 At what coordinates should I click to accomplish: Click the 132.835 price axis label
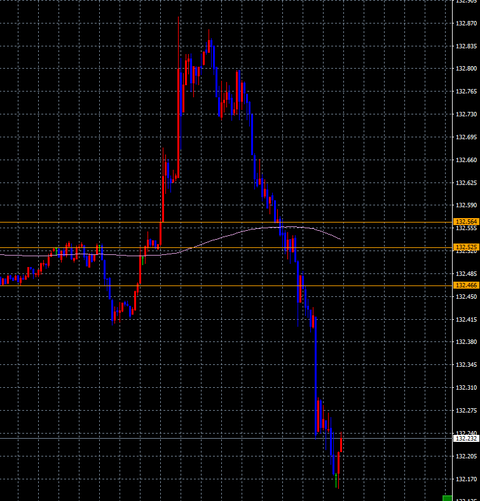click(x=466, y=46)
